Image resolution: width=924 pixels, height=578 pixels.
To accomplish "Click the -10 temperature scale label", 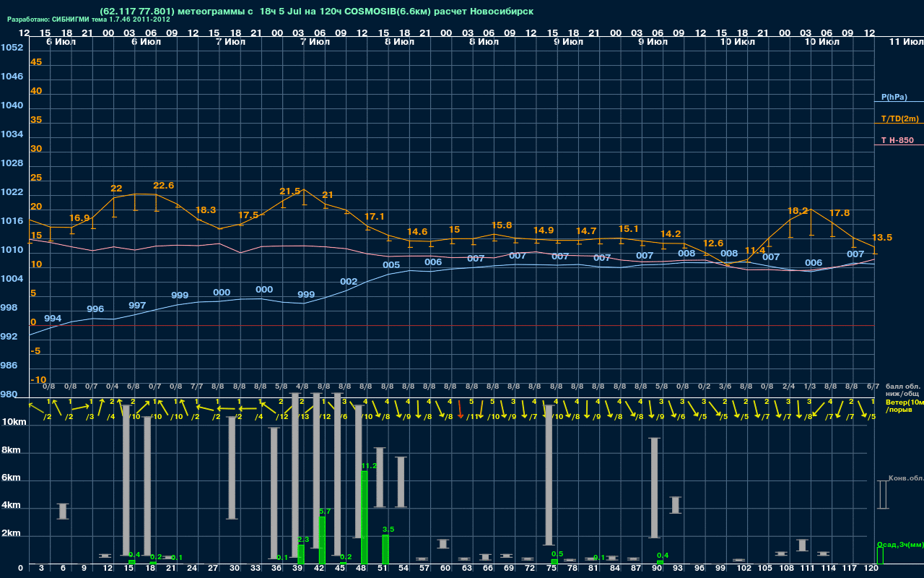I will tap(38, 380).
